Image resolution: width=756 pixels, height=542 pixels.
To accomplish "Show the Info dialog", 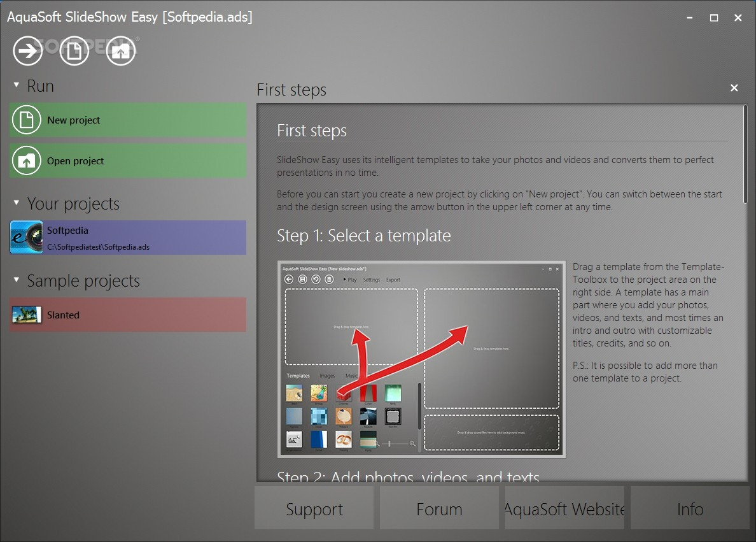I will [690, 508].
